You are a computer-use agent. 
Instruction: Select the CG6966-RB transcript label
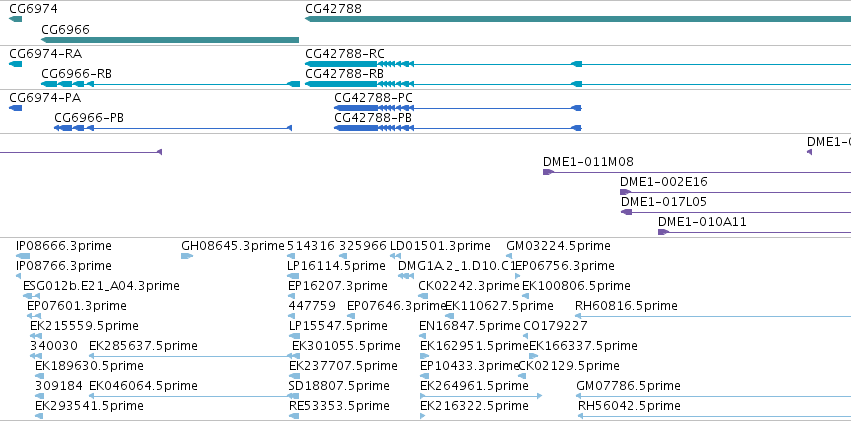(77, 73)
